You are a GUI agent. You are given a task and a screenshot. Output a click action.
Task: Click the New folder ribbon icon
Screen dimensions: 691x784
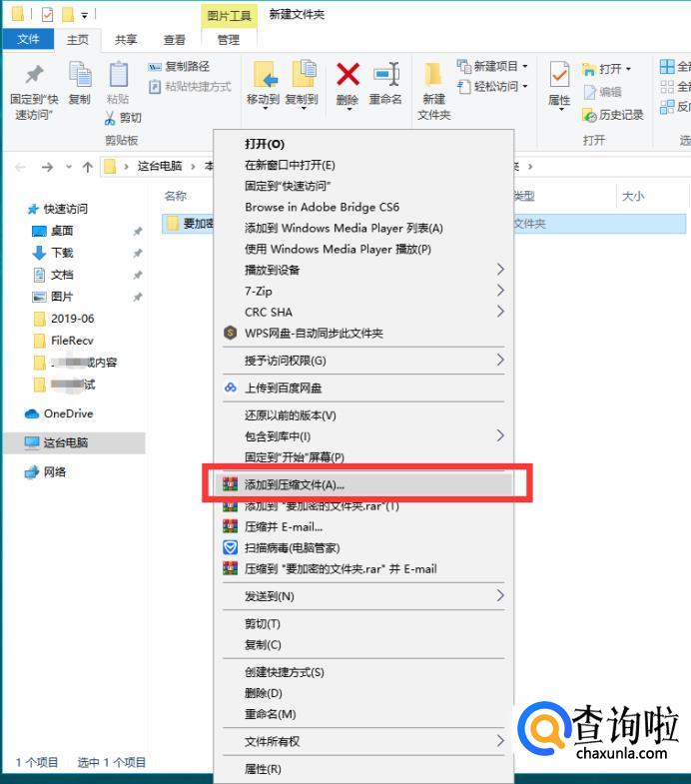click(x=433, y=75)
